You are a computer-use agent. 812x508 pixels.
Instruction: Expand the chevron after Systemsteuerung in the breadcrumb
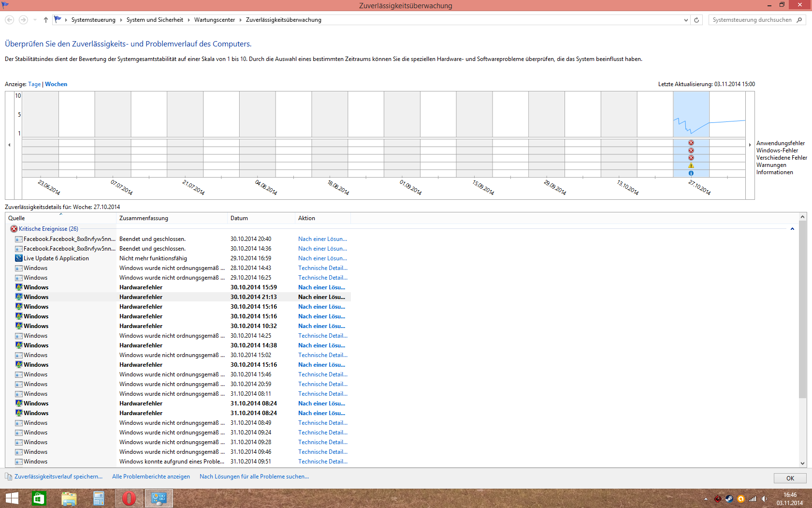pyautogui.click(x=121, y=20)
